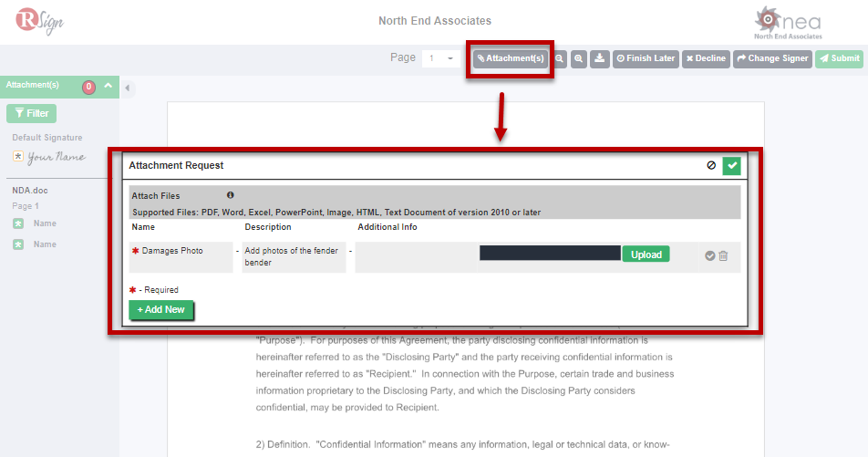Click the Damages Photo name field

tap(181, 257)
